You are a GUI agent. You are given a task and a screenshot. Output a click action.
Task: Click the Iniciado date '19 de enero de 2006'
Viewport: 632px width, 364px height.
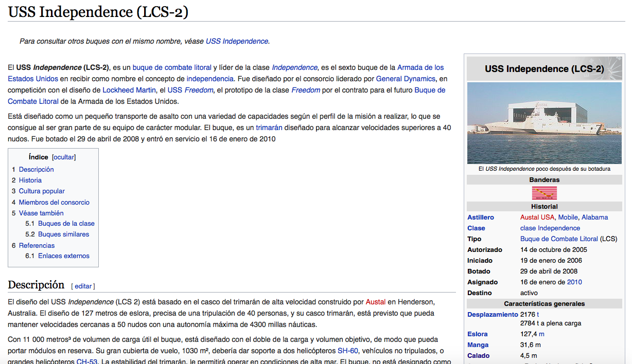point(551,261)
